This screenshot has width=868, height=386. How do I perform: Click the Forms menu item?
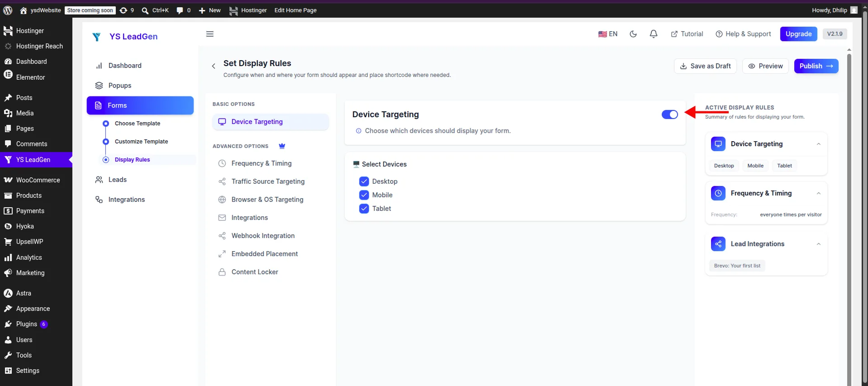coord(140,105)
